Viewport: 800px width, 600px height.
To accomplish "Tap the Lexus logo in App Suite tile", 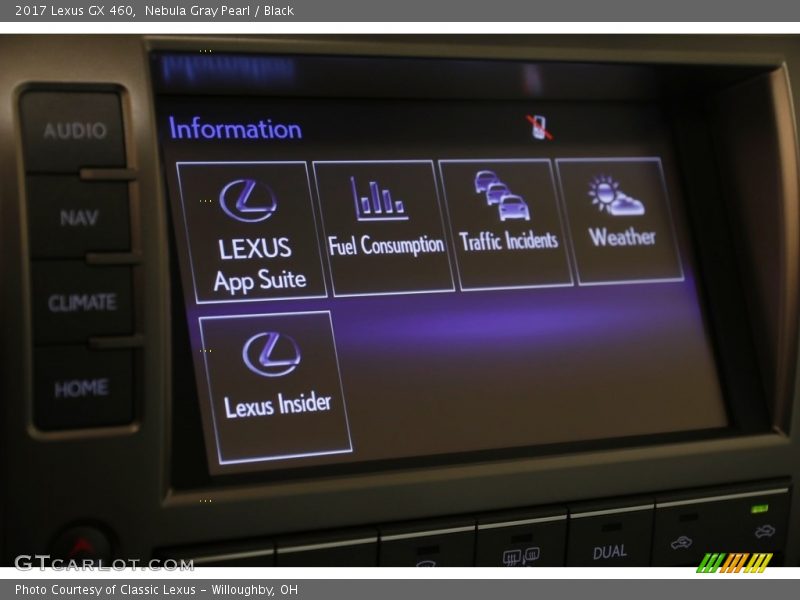I will point(248,201).
